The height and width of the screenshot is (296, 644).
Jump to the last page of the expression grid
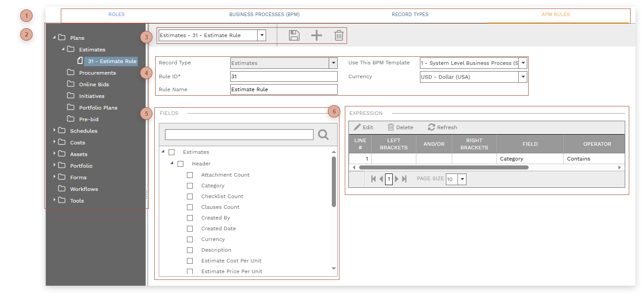coord(405,178)
